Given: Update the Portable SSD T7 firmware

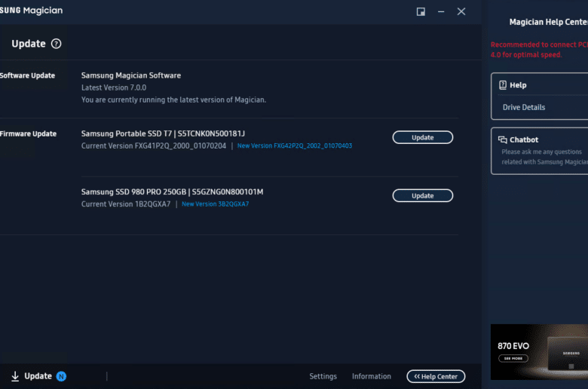Looking at the screenshot, I should [x=423, y=137].
